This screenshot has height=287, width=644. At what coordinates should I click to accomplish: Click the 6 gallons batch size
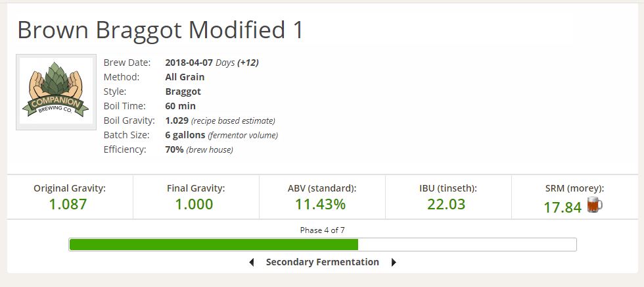click(x=185, y=135)
